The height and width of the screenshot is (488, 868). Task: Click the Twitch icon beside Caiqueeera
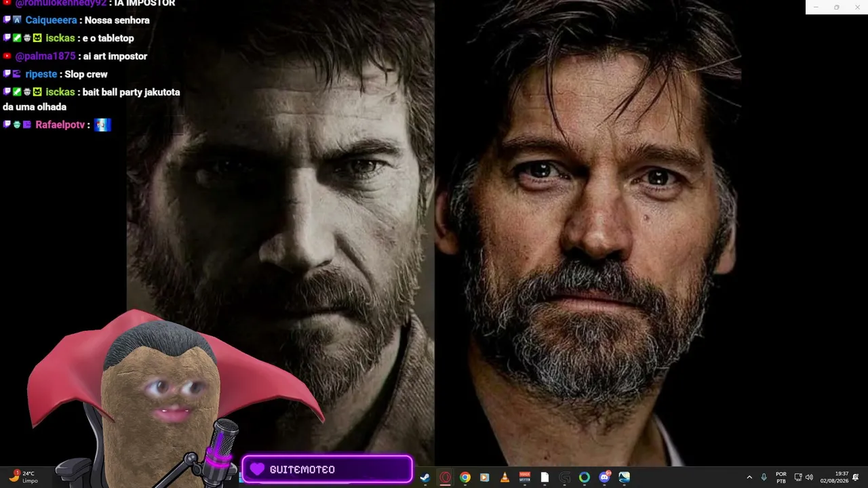tap(7, 20)
